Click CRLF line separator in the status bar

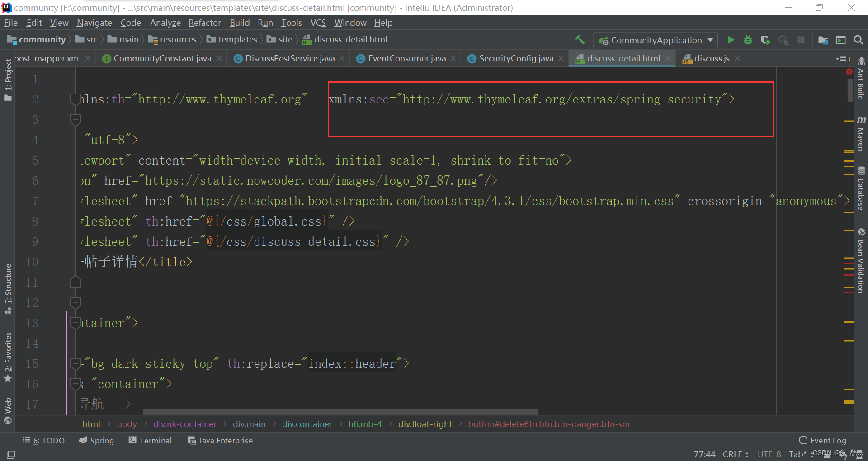click(x=736, y=454)
